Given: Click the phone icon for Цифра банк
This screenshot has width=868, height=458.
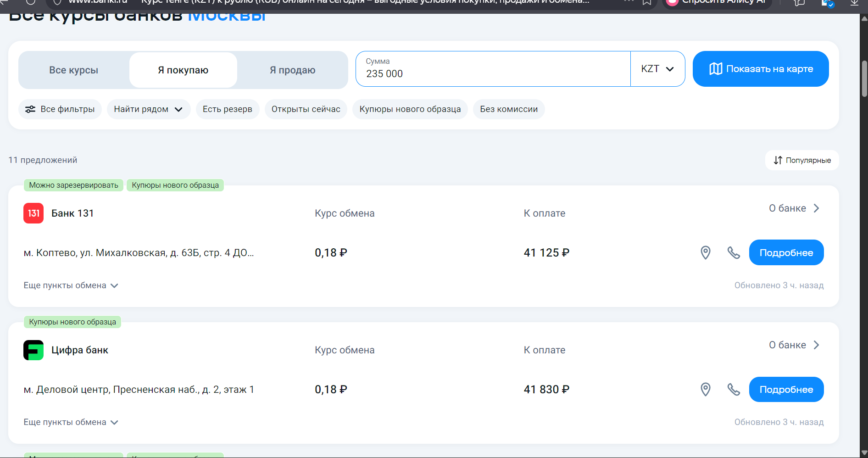Looking at the screenshot, I should pyautogui.click(x=734, y=389).
